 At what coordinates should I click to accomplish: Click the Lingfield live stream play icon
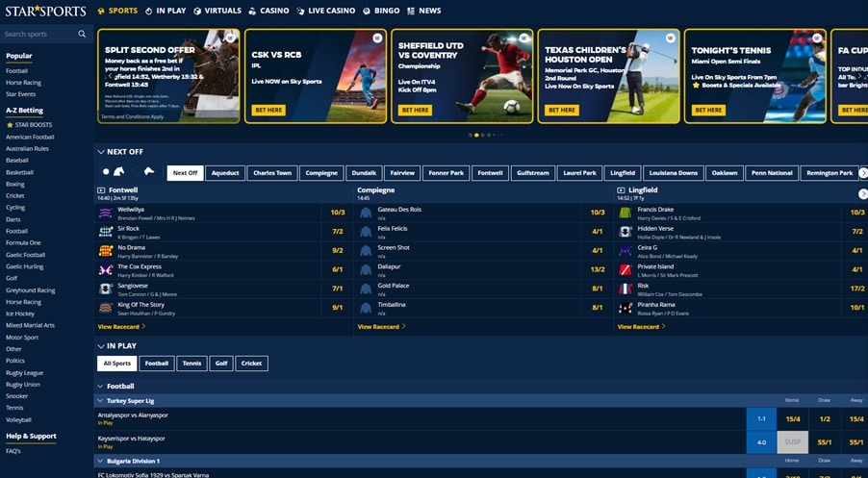621,190
